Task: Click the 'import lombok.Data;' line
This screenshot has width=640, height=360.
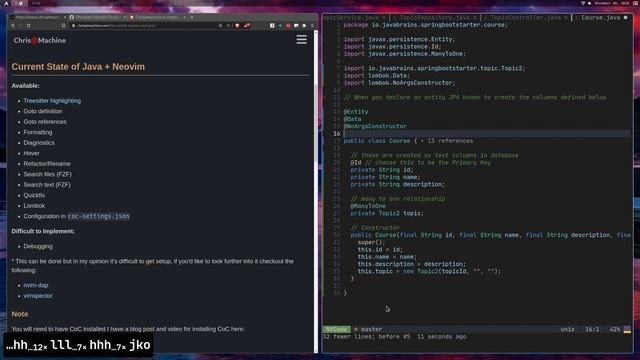Action: coord(376,76)
